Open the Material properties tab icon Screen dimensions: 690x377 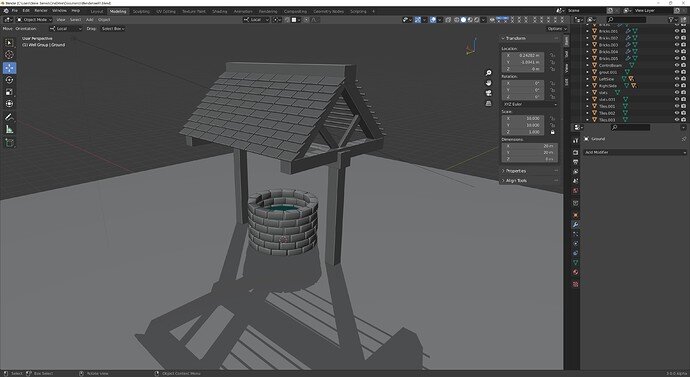coord(575,272)
